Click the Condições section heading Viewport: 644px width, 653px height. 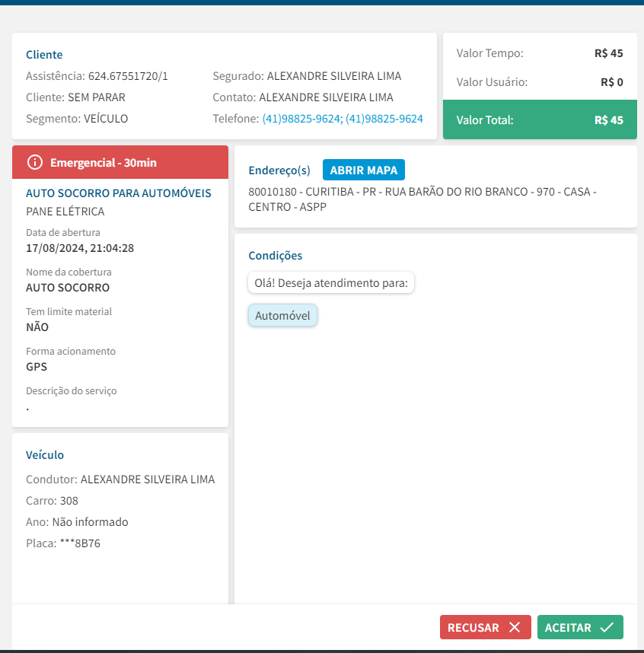pos(276,256)
